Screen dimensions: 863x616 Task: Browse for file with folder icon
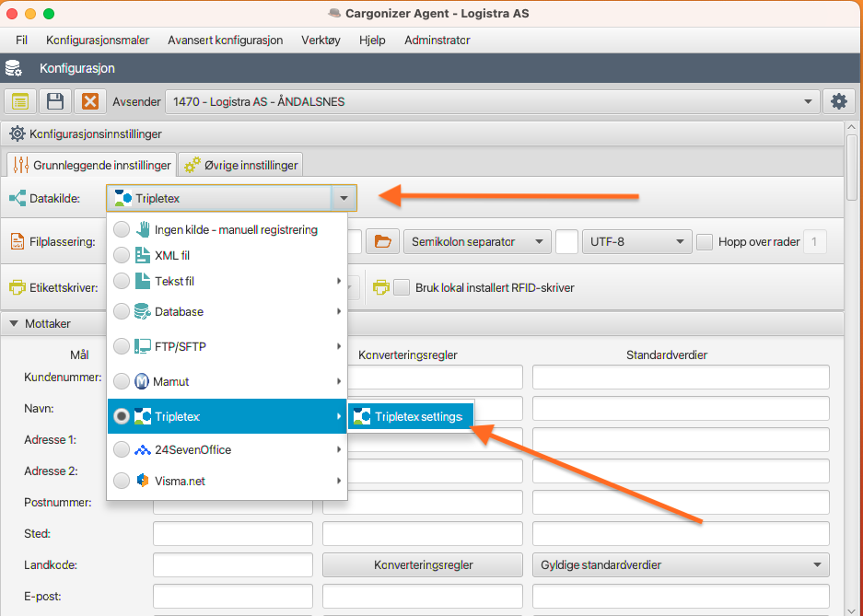pos(382,241)
